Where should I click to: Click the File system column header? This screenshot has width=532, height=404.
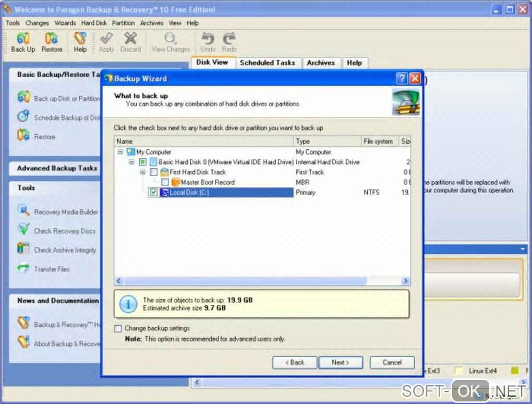(380, 141)
